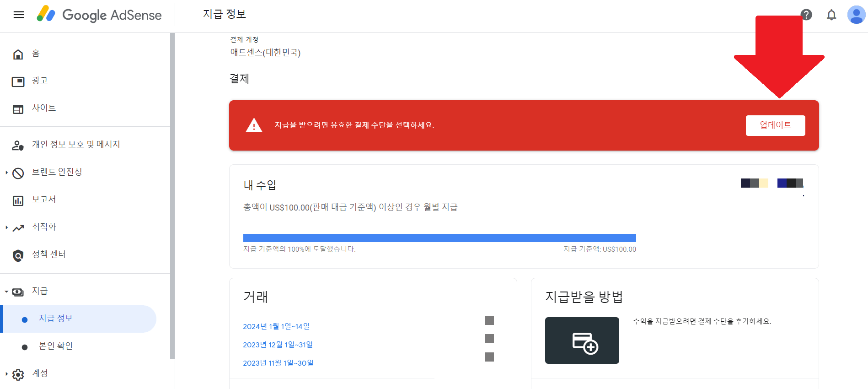Click the add payment method card icon

coord(582,340)
